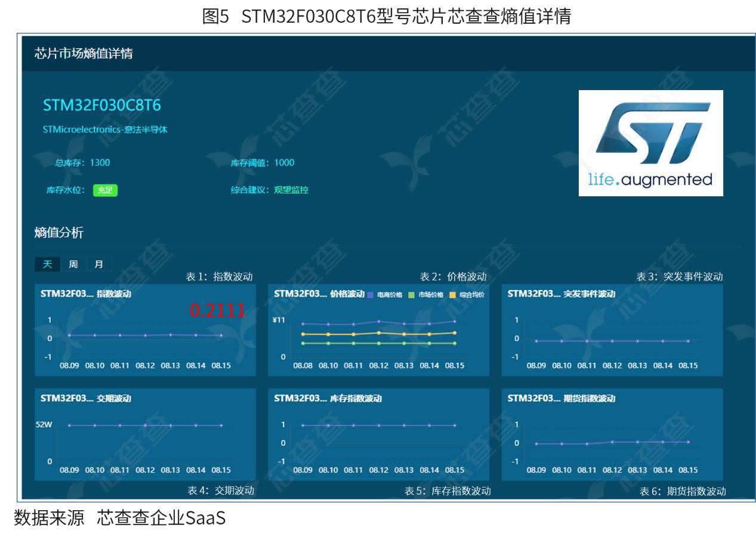Click the 充足 stock level badge
The height and width of the screenshot is (540, 756).
[105, 190]
